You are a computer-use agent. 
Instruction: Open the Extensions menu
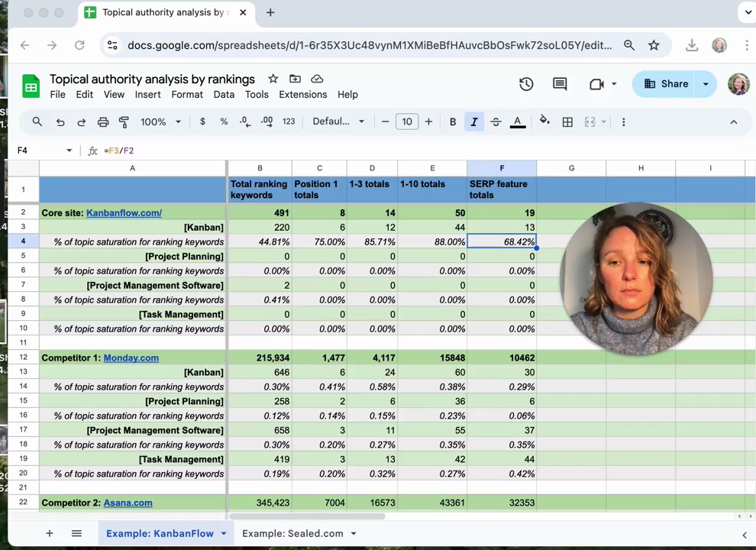tap(303, 95)
